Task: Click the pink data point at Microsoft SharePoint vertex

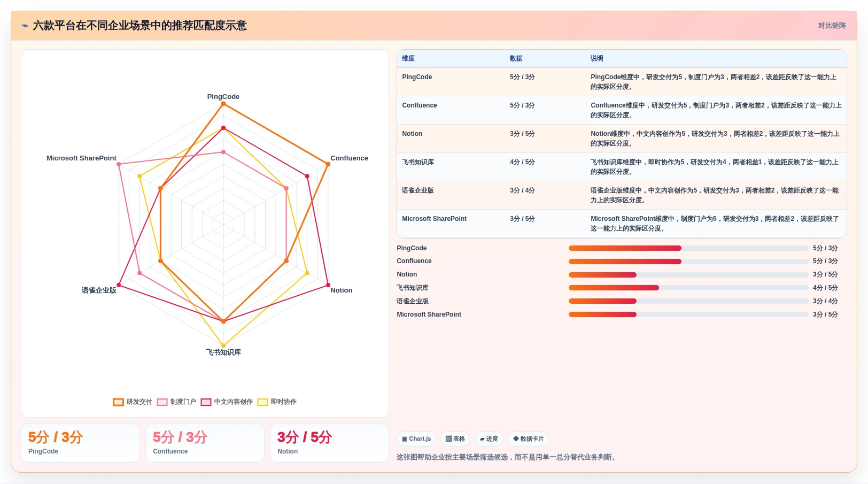Action: tap(119, 164)
